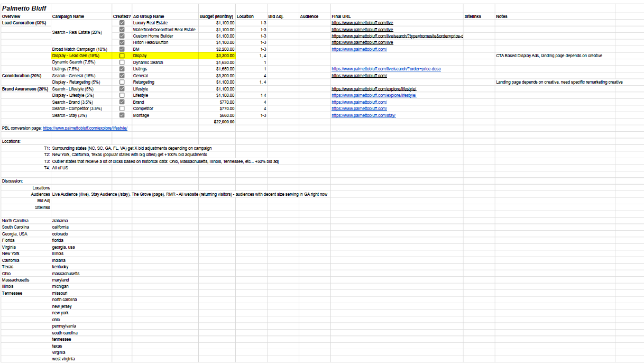Select the new jersey cell
Screen dimensions: 644x363
[81, 306]
